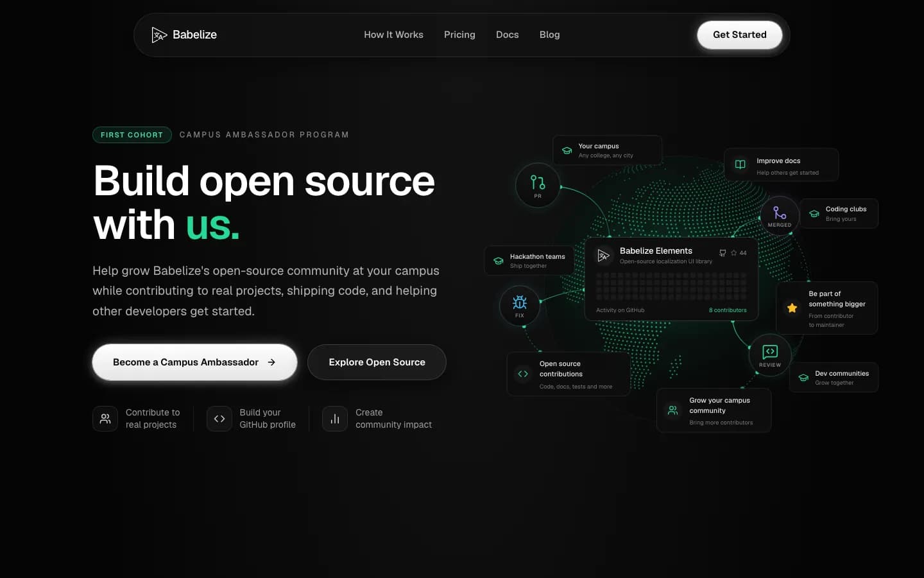Screen dimensions: 924x578
Task: Click the "From contributor to maintainer" text
Action: 831,320
